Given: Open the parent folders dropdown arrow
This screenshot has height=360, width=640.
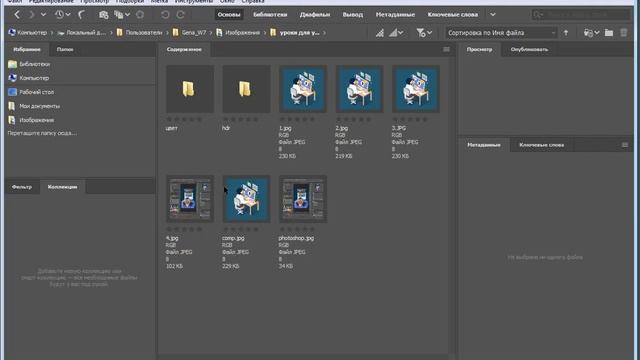Looking at the screenshot, I should point(43,15).
